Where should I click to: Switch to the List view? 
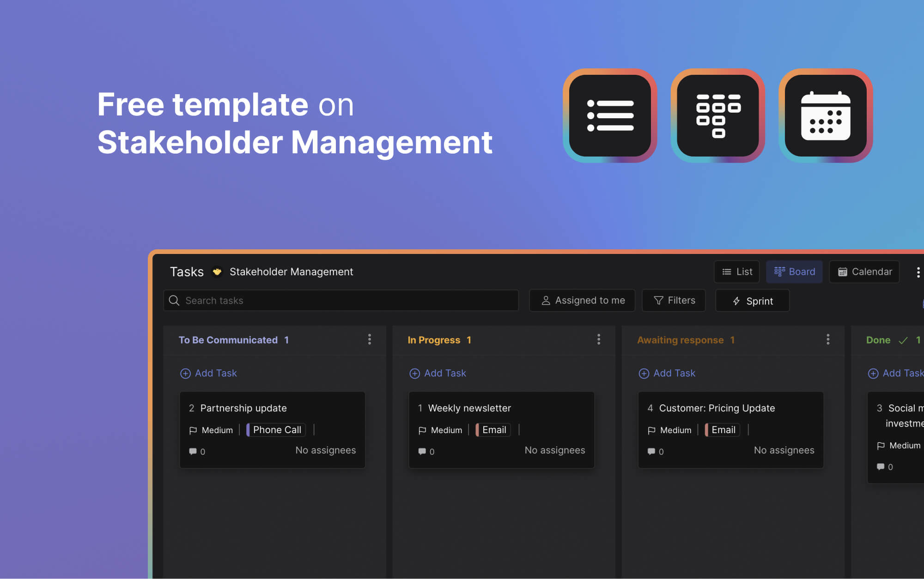(x=736, y=271)
